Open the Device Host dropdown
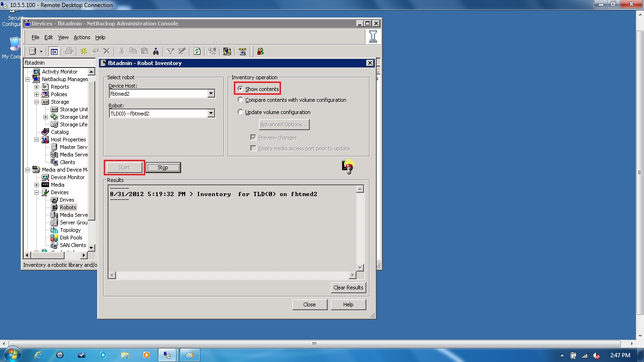This screenshot has width=644, height=362. click(211, 93)
